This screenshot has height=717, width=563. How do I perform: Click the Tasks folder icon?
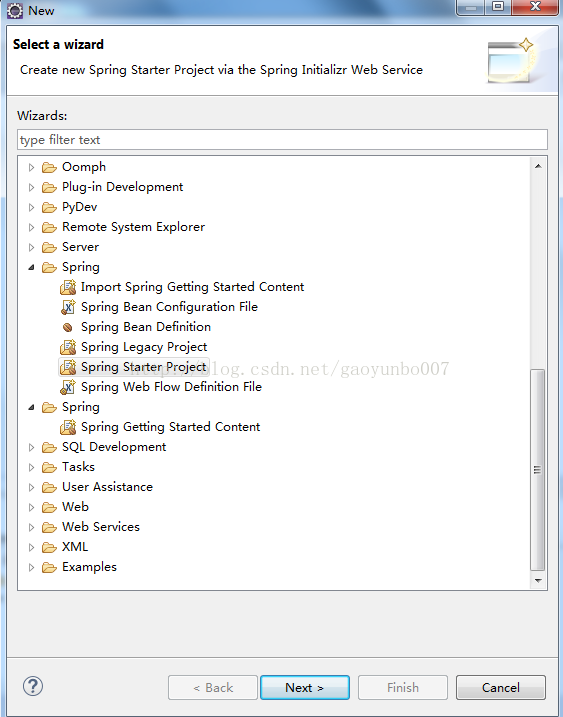[49, 467]
